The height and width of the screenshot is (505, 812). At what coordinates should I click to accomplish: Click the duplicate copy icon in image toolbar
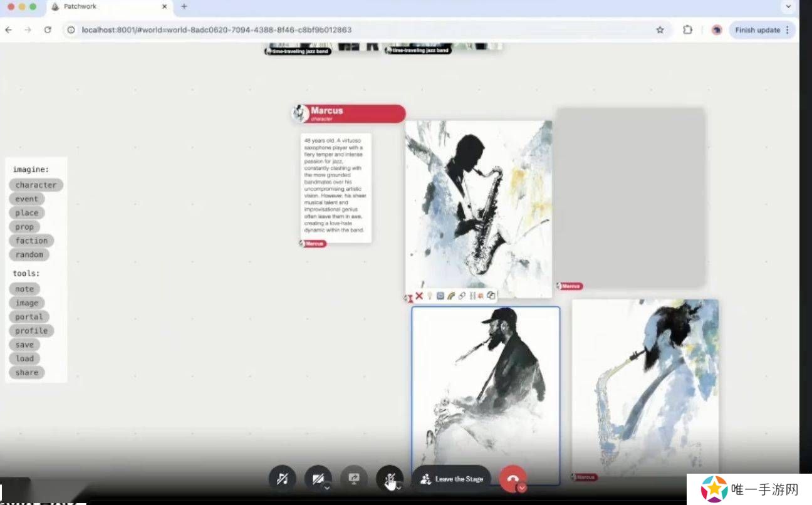(491, 295)
